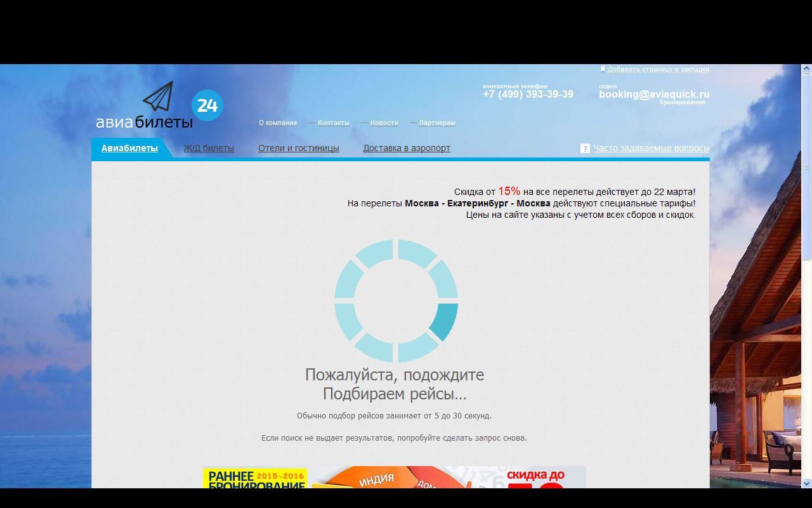Click the blue 24 circle badge
The height and width of the screenshot is (508, 812).
(207, 105)
